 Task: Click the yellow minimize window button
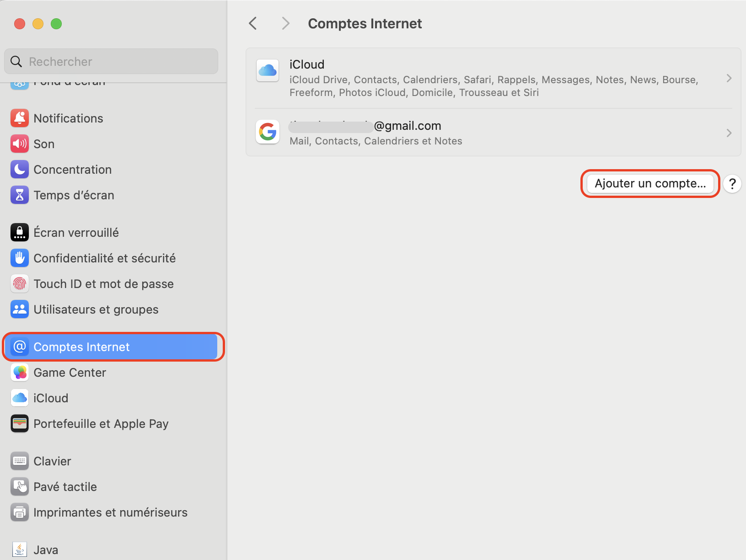[38, 24]
